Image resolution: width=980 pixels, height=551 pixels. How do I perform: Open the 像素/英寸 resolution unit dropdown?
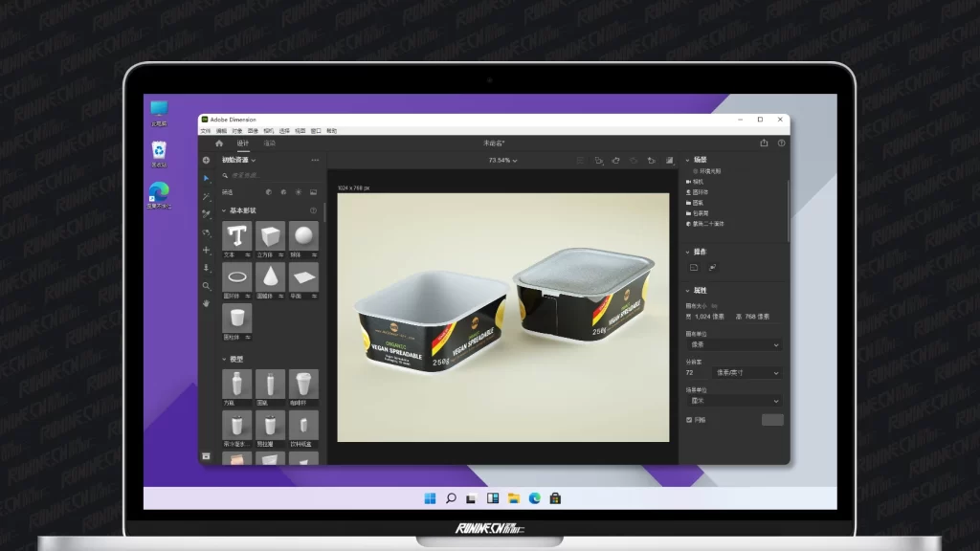coord(748,372)
